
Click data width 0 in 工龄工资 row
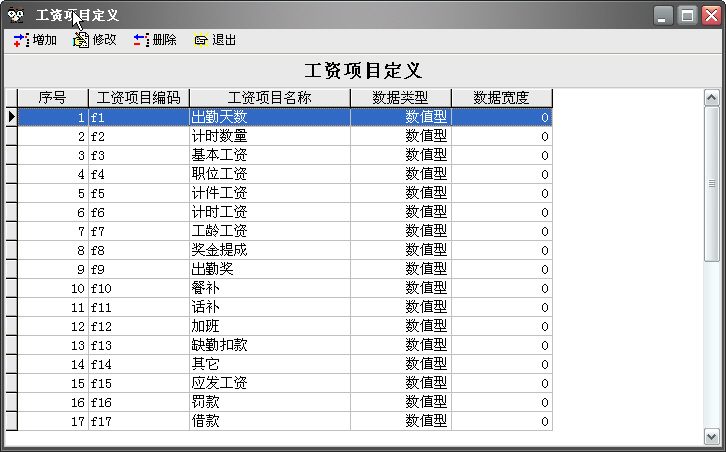click(x=502, y=231)
